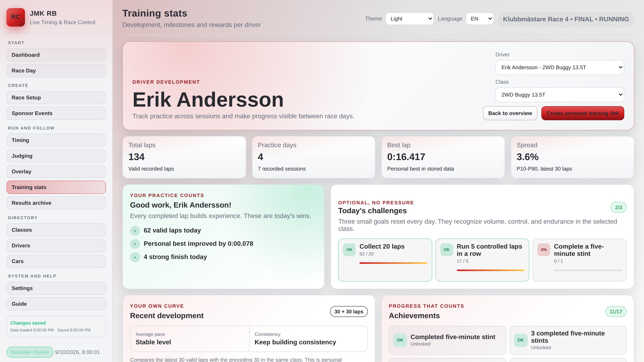Click the Data loaded 8:00:00 PM line

(x=50, y=330)
